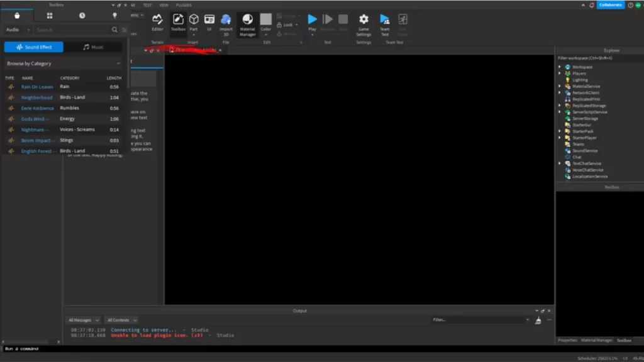Switch to the Toolbox bottom tab

[624, 340]
